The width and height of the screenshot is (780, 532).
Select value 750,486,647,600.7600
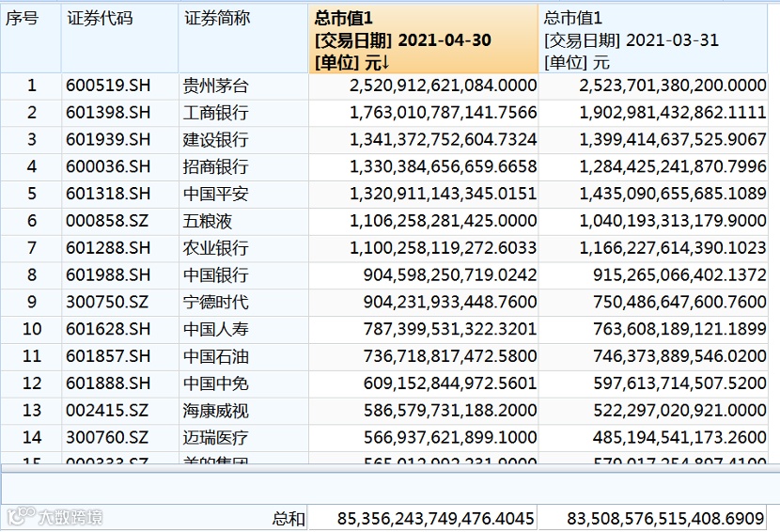tap(679, 302)
